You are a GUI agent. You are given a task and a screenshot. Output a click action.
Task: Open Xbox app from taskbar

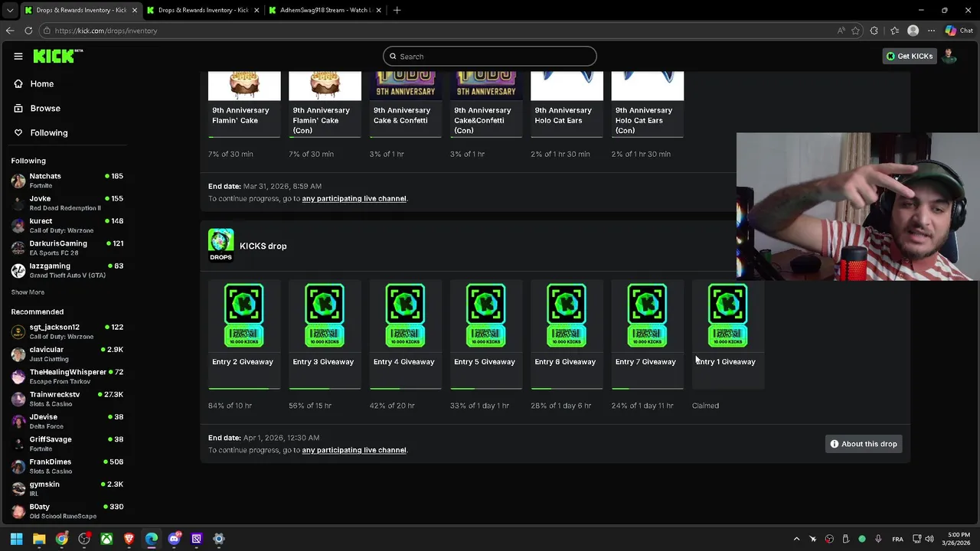coord(106,539)
